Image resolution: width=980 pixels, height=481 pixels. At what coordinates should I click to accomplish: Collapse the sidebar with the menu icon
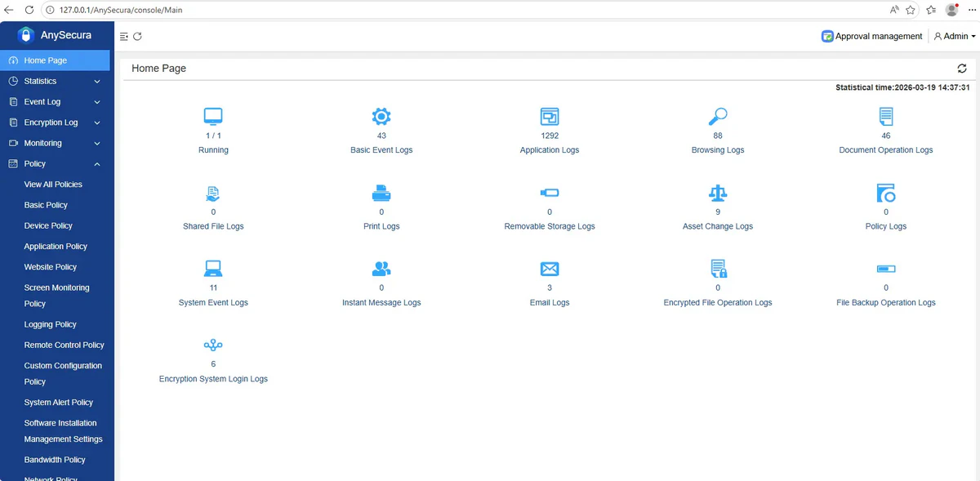point(124,36)
